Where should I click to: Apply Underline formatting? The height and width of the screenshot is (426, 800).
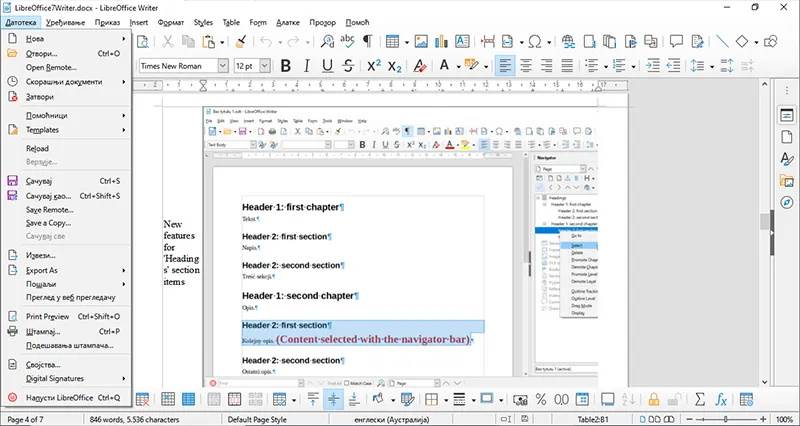click(x=328, y=66)
